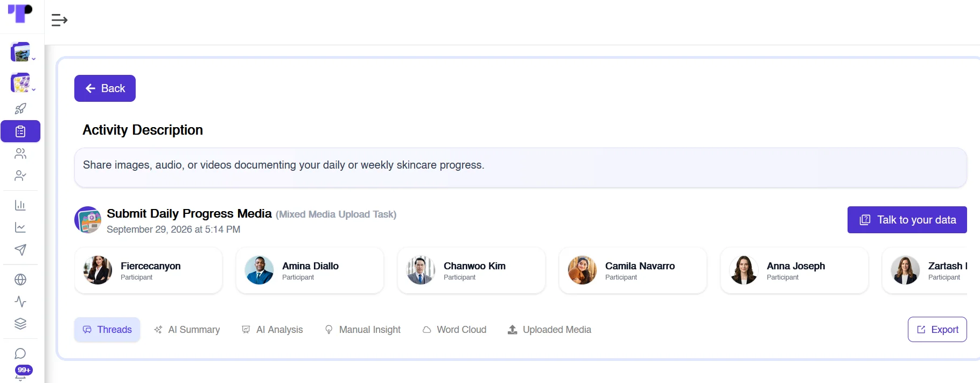Go back using the Back button

pyautogui.click(x=105, y=88)
